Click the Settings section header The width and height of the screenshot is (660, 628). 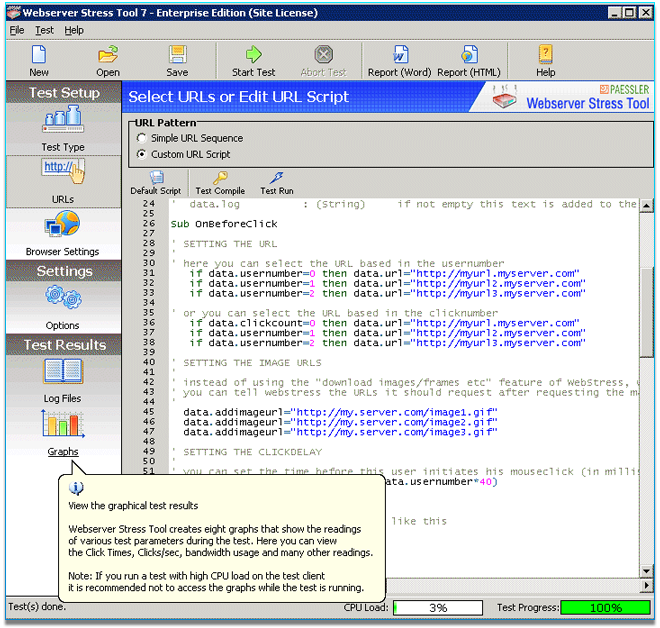[64, 271]
